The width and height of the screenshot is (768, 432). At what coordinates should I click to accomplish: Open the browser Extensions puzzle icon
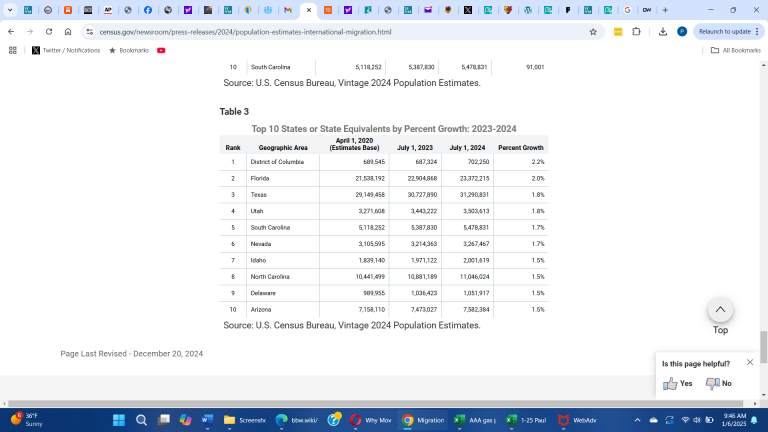(636, 31)
